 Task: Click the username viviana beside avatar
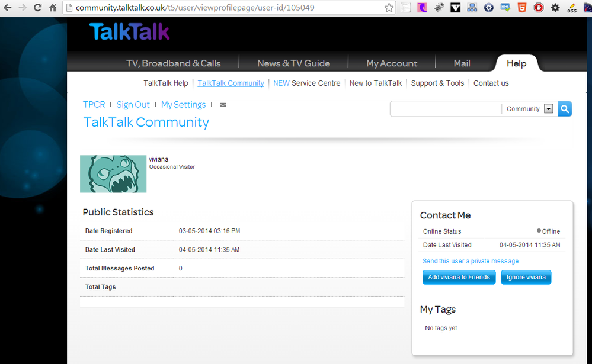click(x=159, y=159)
